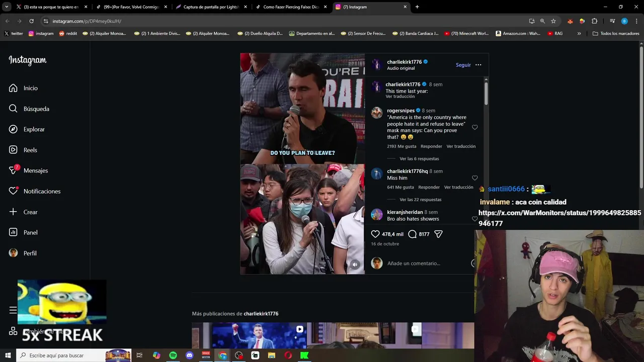This screenshot has height=362, width=644.
Task: Open Perfil page
Action: [23, 253]
